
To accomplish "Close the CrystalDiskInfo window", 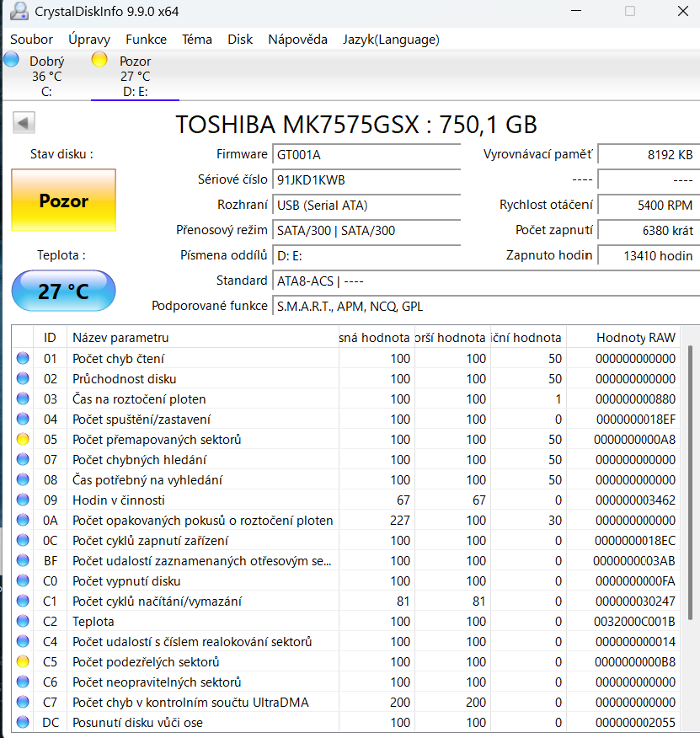I will [683, 11].
